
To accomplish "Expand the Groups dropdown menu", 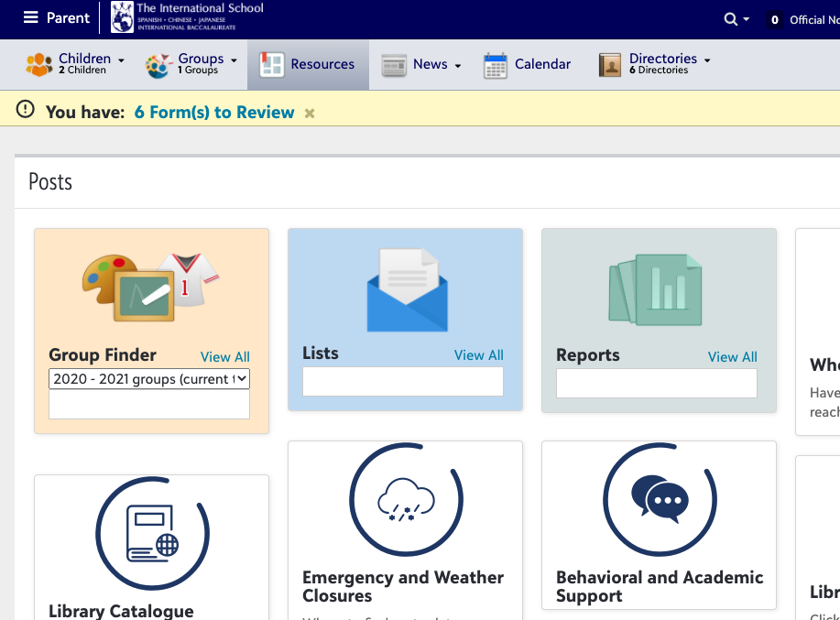I will [191, 64].
